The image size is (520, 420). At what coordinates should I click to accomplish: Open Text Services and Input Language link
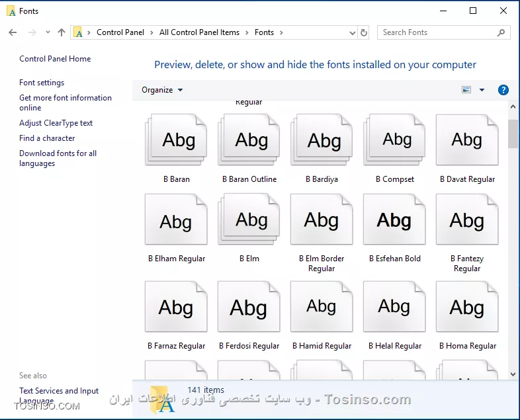tap(59, 396)
